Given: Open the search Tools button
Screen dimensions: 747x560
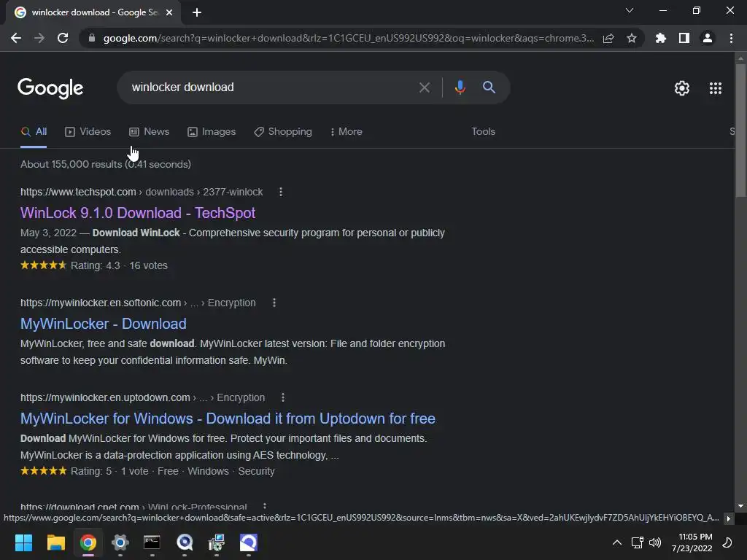Looking at the screenshot, I should point(483,132).
